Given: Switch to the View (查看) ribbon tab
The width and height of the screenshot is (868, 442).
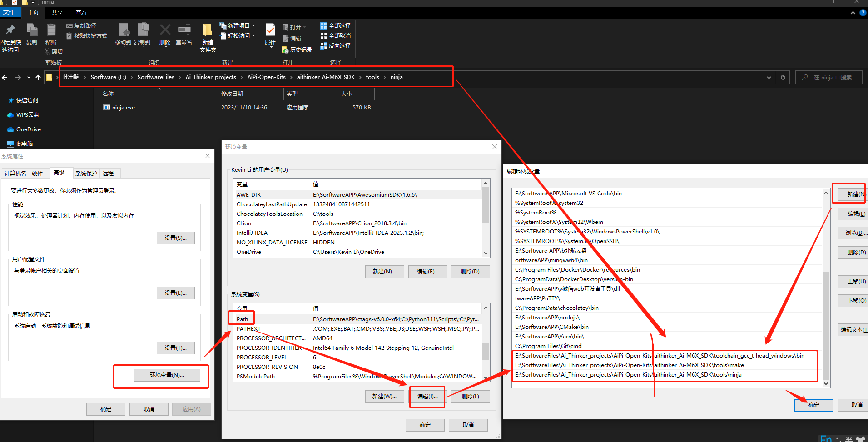Looking at the screenshot, I should click(81, 13).
